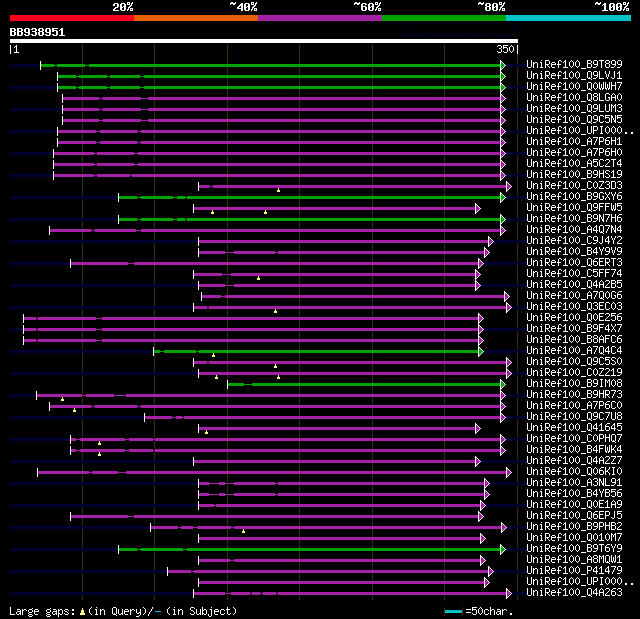Select the UniRef100_Q9C5N5 label
Image resolution: width=640 pixels, height=619 pixels.
[x=574, y=120]
